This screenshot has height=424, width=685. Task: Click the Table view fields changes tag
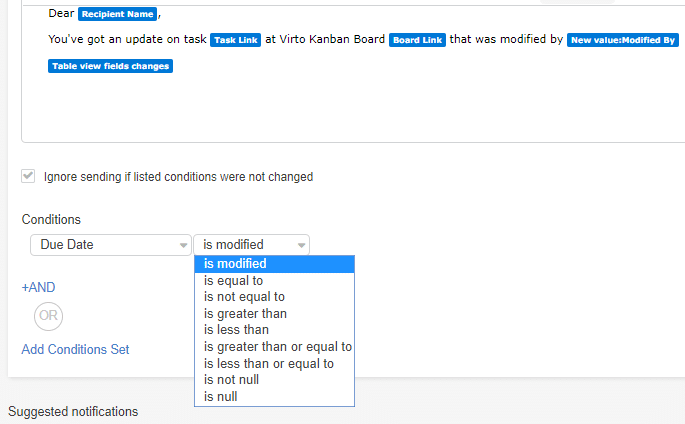(111, 66)
